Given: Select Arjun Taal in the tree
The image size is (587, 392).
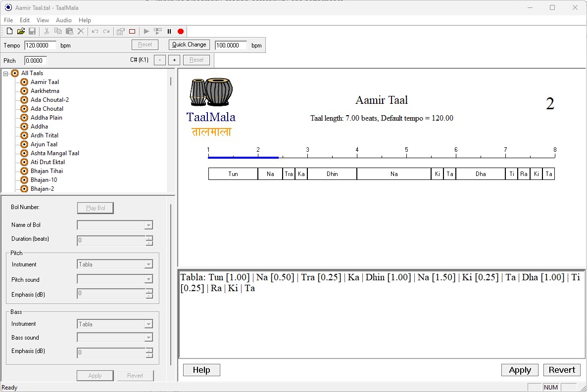Looking at the screenshot, I should (x=44, y=144).
